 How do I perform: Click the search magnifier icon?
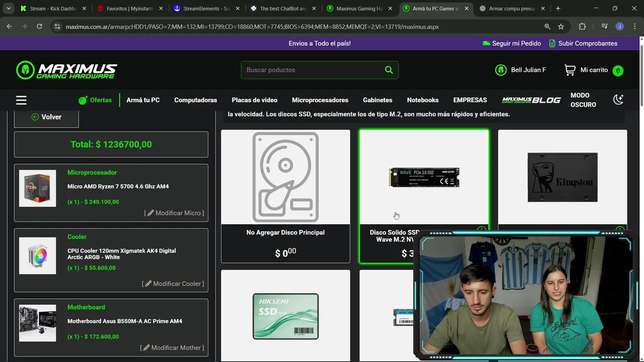point(389,70)
